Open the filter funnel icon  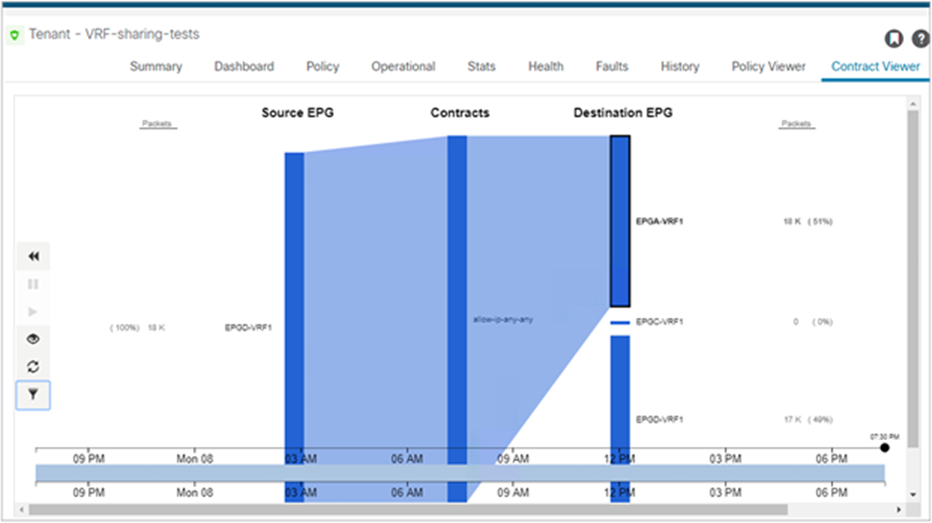click(x=33, y=395)
